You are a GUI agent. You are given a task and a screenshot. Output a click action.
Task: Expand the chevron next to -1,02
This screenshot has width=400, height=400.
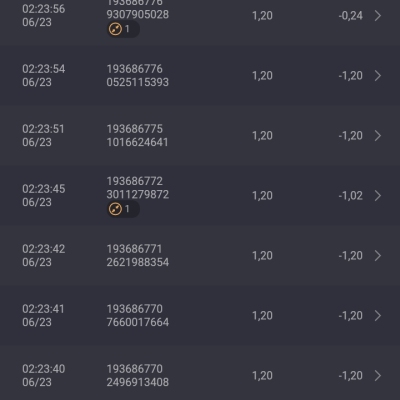pyautogui.click(x=378, y=196)
